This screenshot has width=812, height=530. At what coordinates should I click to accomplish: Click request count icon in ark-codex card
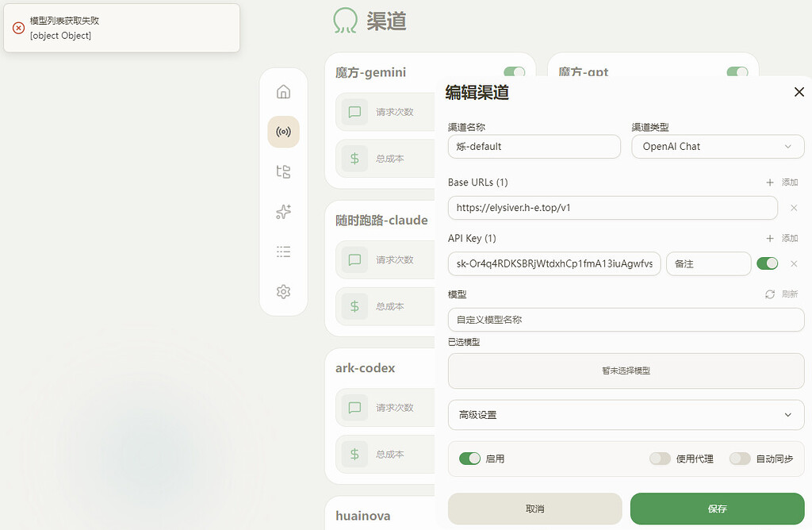pyautogui.click(x=354, y=408)
